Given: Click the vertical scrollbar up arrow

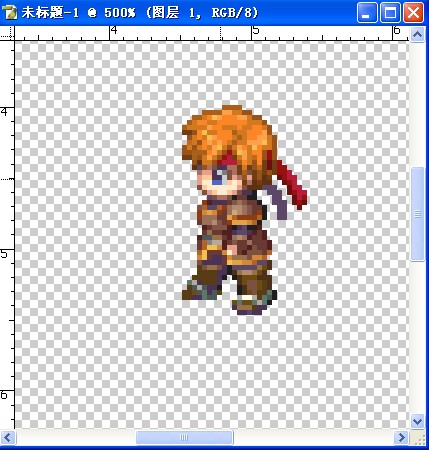Looking at the screenshot, I should [417, 34].
